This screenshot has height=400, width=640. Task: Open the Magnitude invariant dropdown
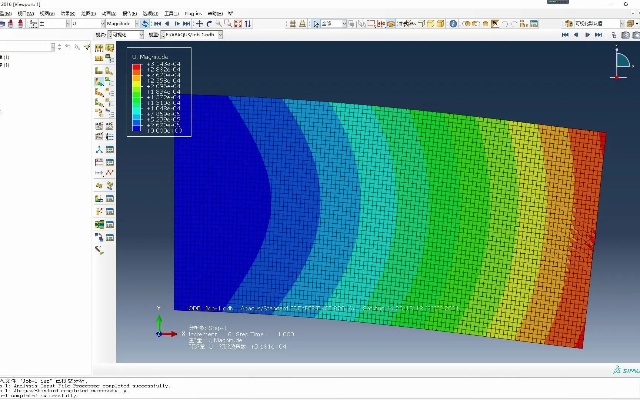click(121, 24)
